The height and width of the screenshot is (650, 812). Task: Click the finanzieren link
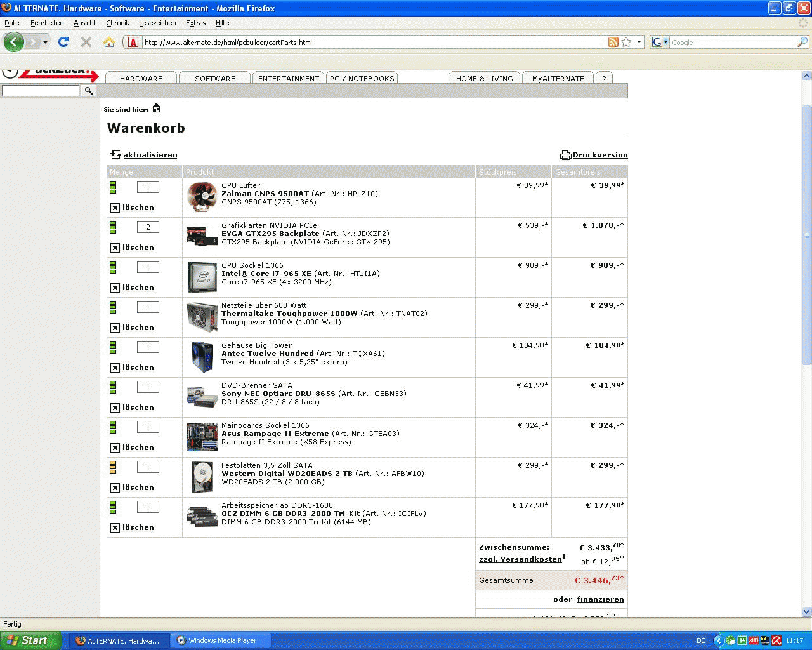coord(600,599)
